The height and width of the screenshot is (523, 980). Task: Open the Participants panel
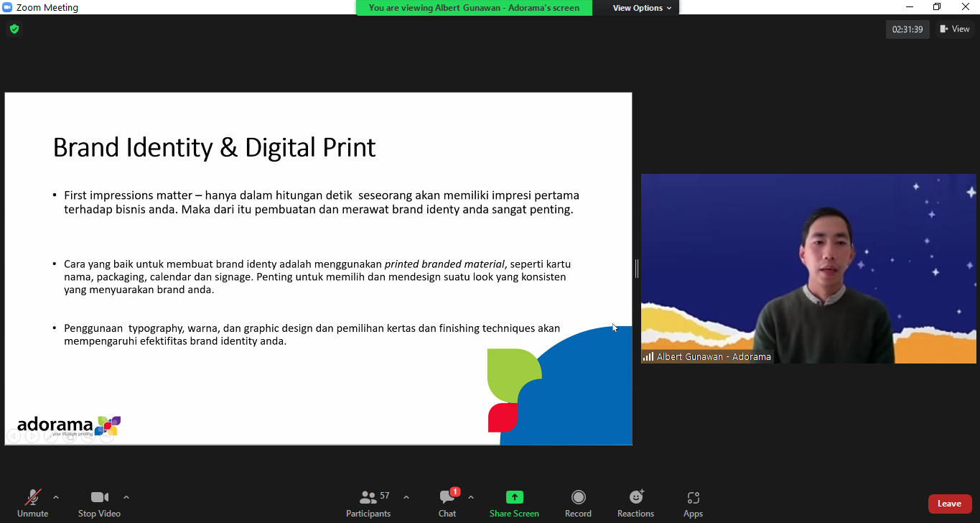tap(368, 503)
